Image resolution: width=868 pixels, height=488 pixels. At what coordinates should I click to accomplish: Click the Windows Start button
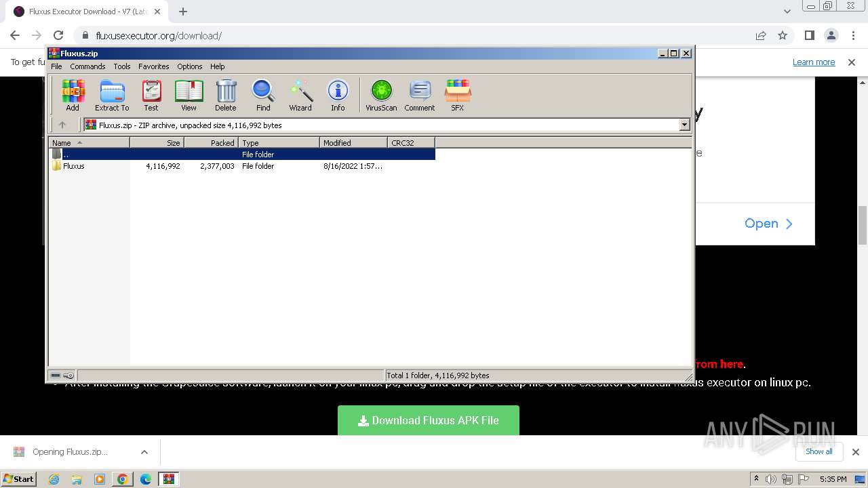tap(19, 479)
